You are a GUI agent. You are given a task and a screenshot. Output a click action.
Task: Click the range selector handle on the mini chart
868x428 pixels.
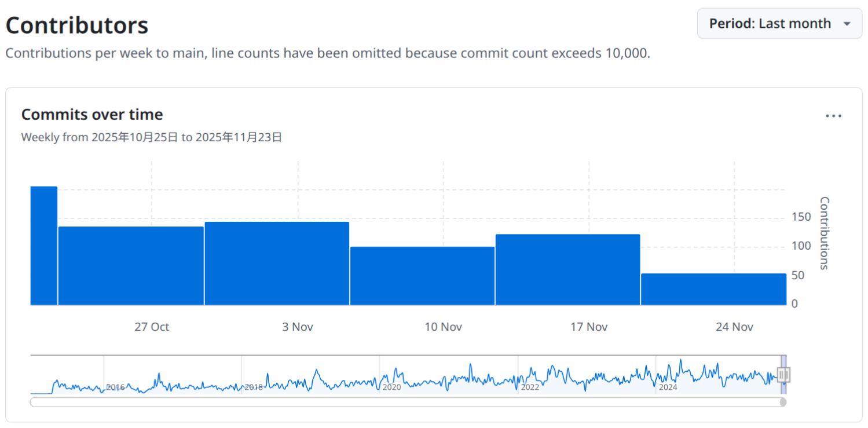click(x=784, y=375)
